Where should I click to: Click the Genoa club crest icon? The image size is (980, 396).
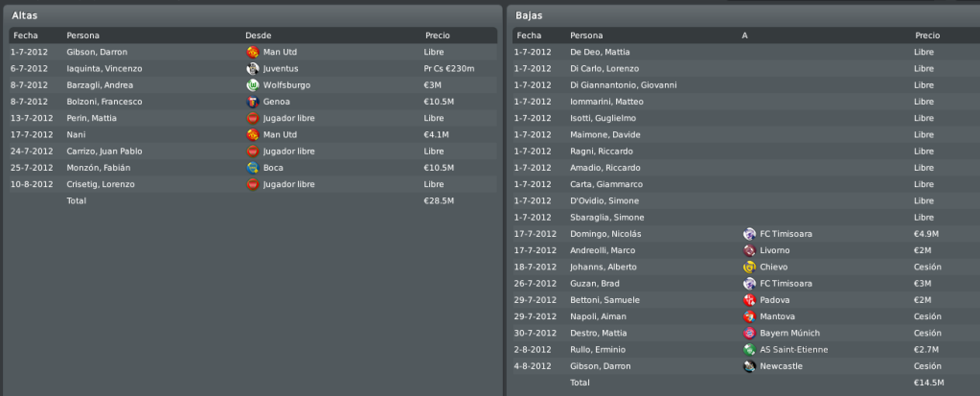tap(253, 102)
